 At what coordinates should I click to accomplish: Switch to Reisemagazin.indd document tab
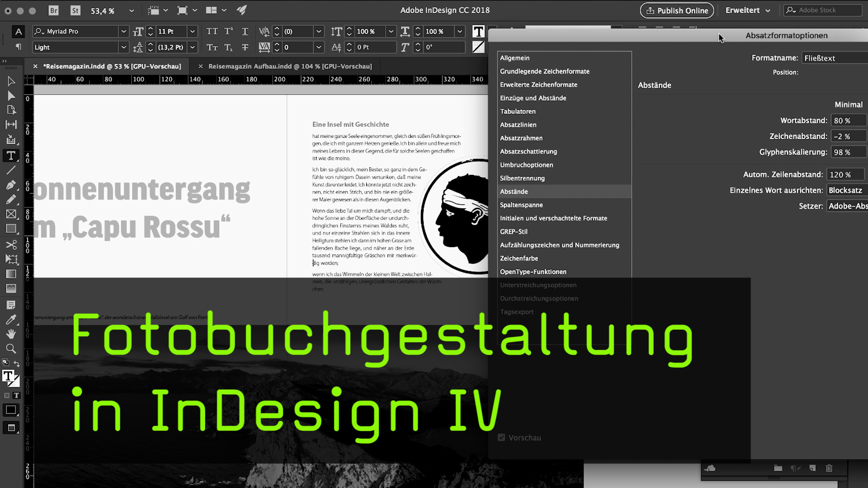112,66
